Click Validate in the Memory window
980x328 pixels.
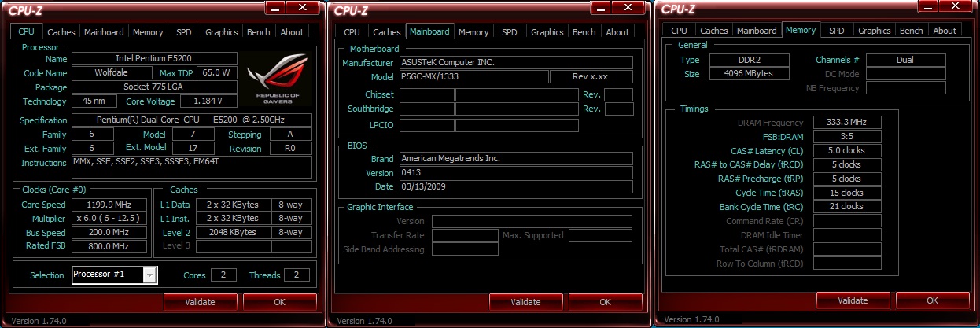pyautogui.click(x=853, y=300)
